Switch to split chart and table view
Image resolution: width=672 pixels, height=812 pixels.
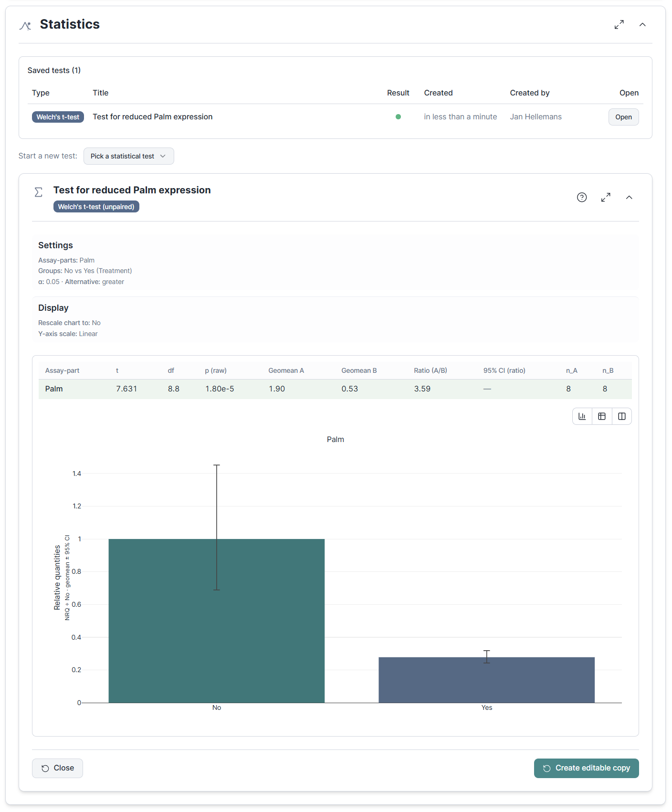click(x=622, y=416)
